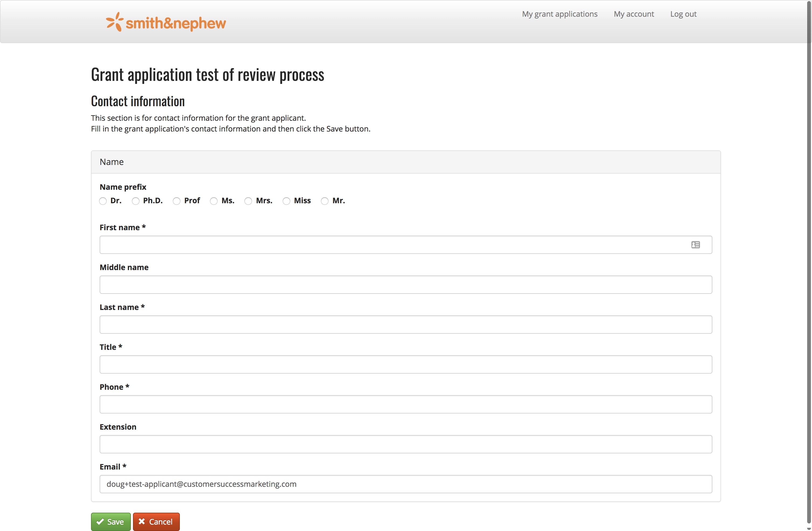The image size is (812, 531).
Task: Choose the Mrs. radio option
Action: 248,201
